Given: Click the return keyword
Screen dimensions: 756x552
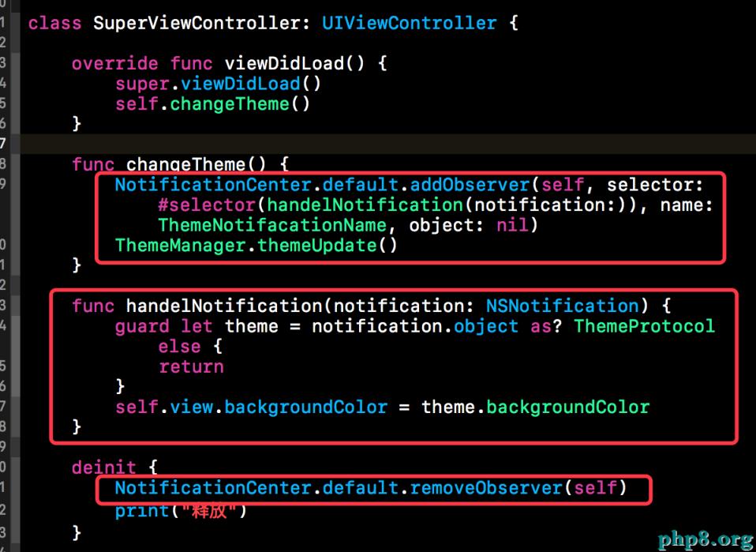Looking at the screenshot, I should (x=192, y=366).
